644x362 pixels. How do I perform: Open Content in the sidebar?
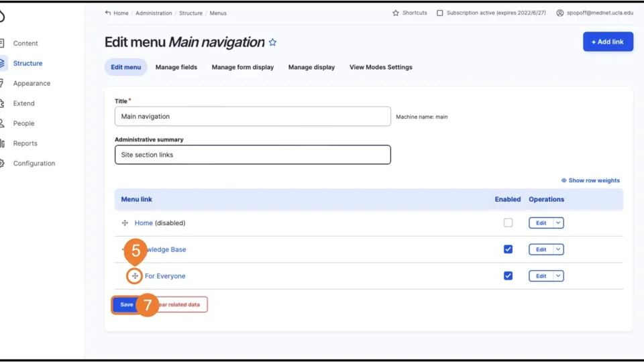click(x=25, y=43)
